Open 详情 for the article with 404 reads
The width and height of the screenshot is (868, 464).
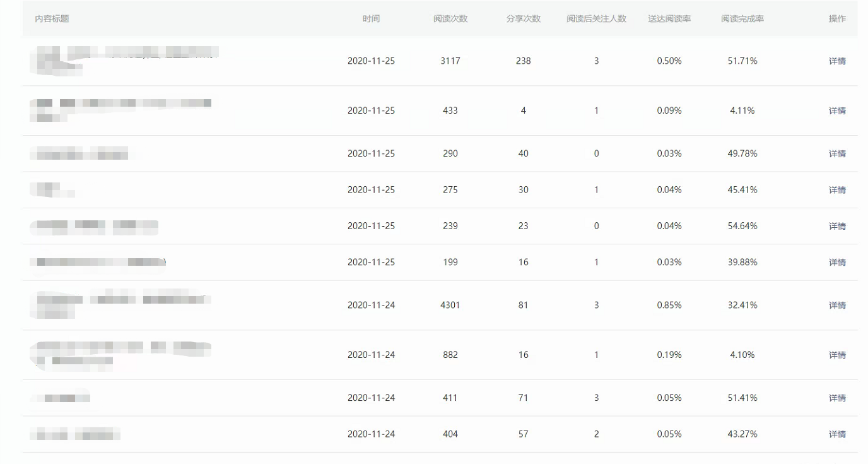(x=836, y=434)
